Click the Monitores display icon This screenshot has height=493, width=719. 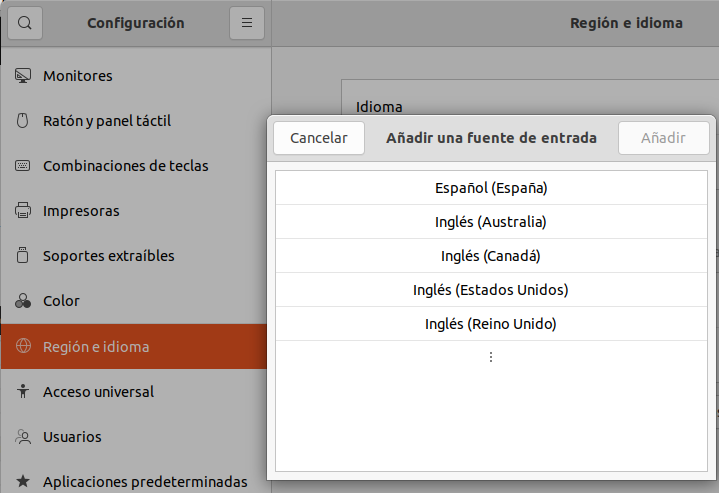(23, 76)
